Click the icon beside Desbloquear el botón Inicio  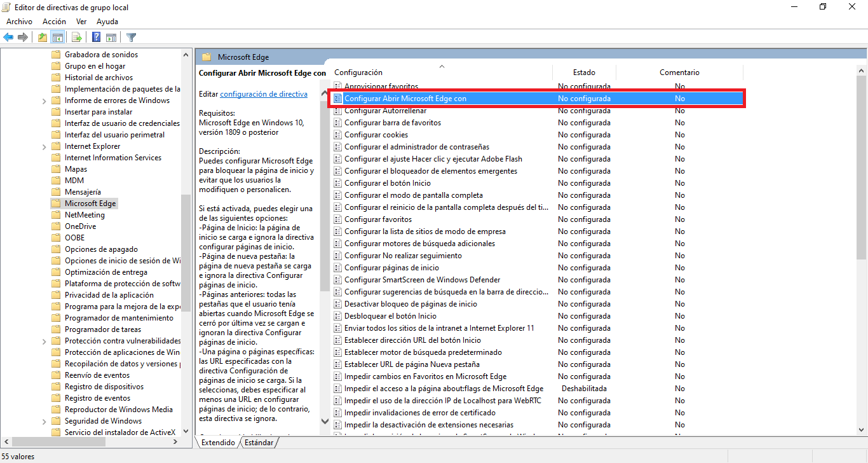click(338, 316)
